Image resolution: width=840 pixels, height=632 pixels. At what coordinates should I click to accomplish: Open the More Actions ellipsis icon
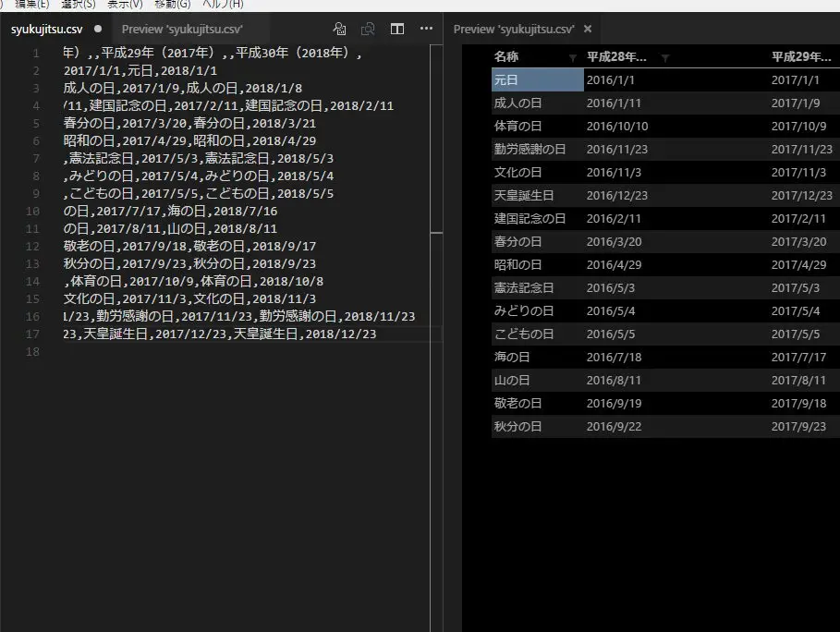click(x=426, y=29)
